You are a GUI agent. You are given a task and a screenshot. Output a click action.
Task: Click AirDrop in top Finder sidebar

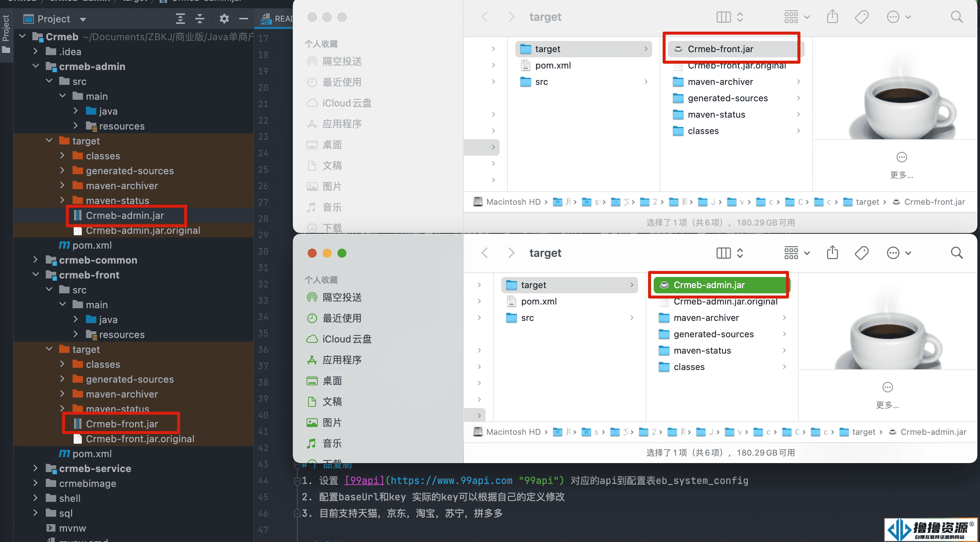[334, 61]
